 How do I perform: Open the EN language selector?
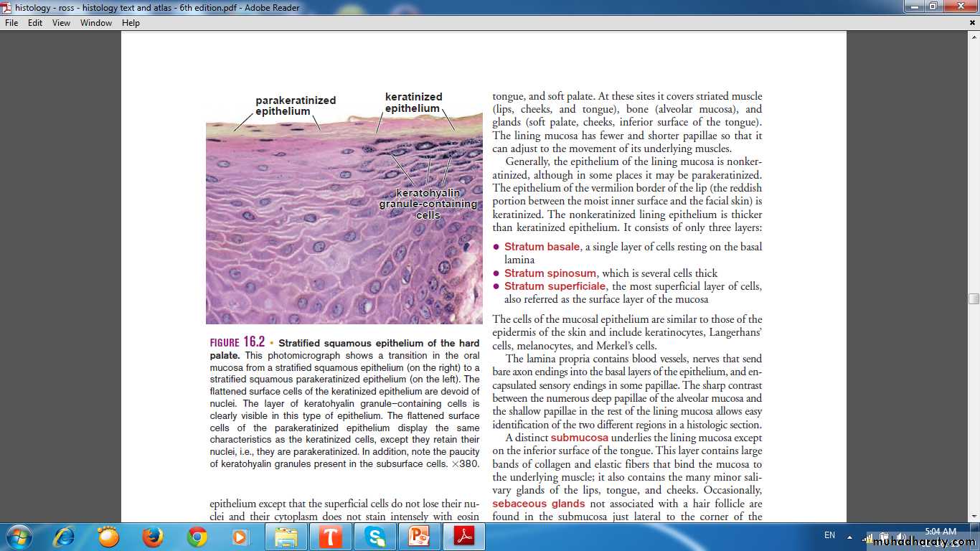coord(829,535)
